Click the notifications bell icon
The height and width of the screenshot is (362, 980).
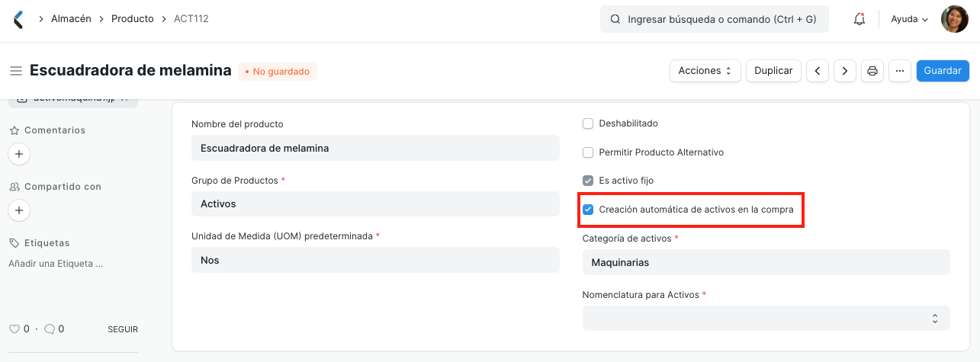pyautogui.click(x=859, y=19)
